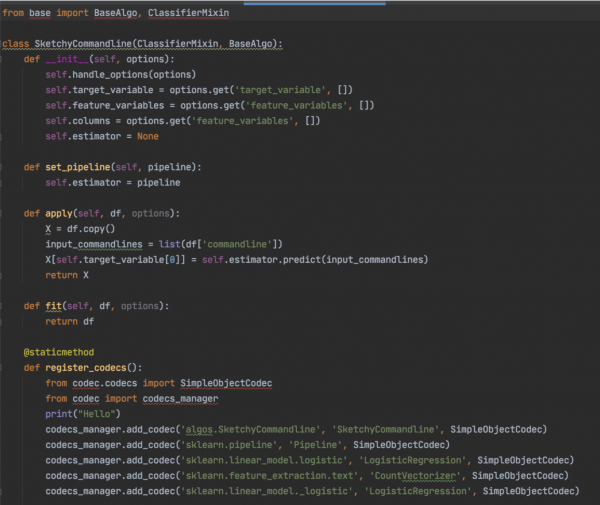
Task: Click the set_pipeline method name
Action: (x=78, y=167)
